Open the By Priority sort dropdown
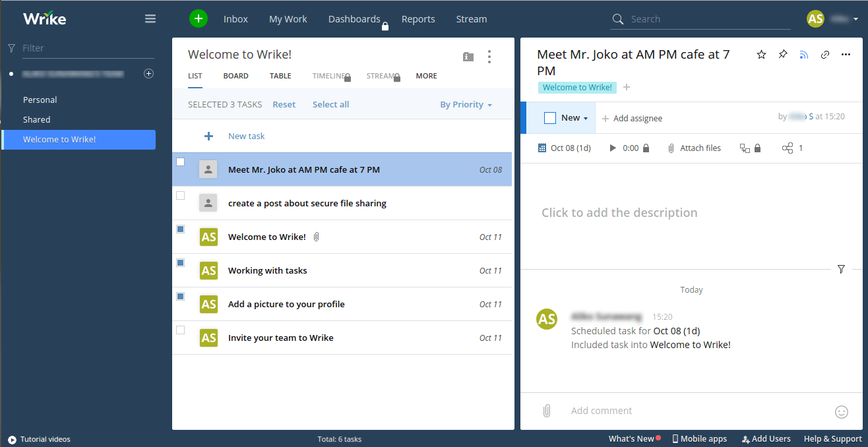 click(x=466, y=104)
